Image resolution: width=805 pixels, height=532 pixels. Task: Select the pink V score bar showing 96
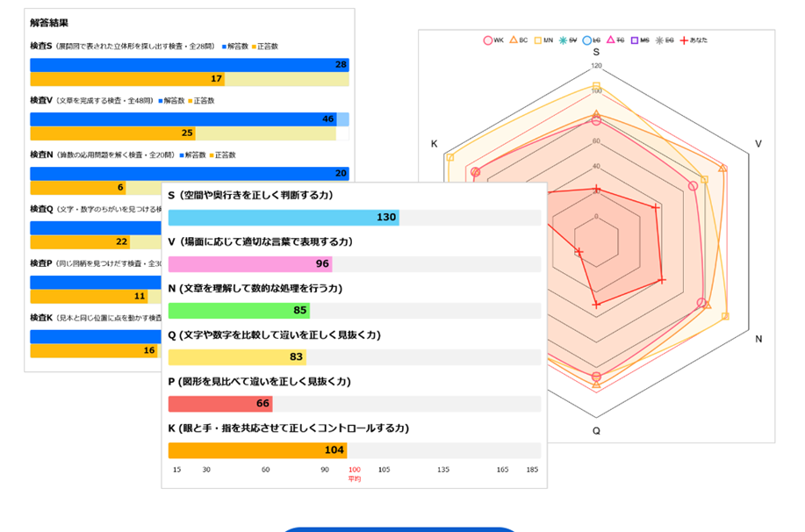tap(249, 264)
